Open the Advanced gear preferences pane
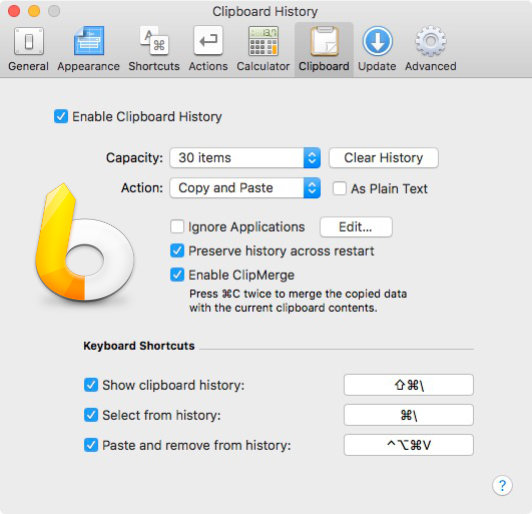532x514 pixels. point(431,49)
